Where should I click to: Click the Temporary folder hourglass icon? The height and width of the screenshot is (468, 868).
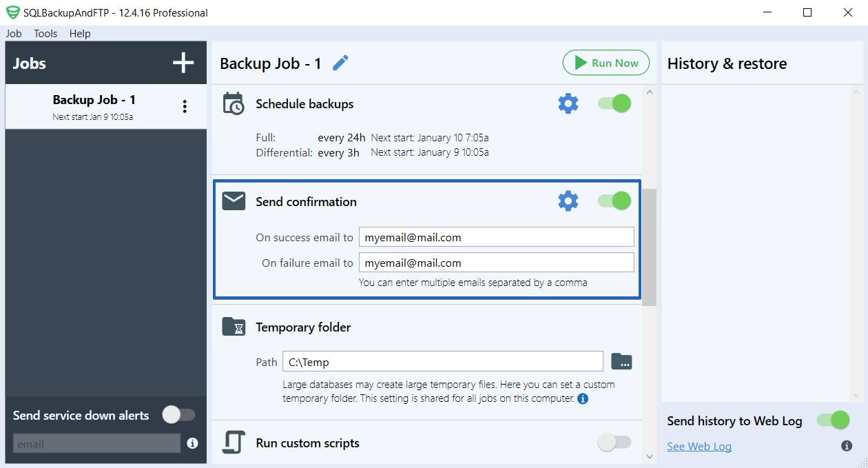(234, 327)
